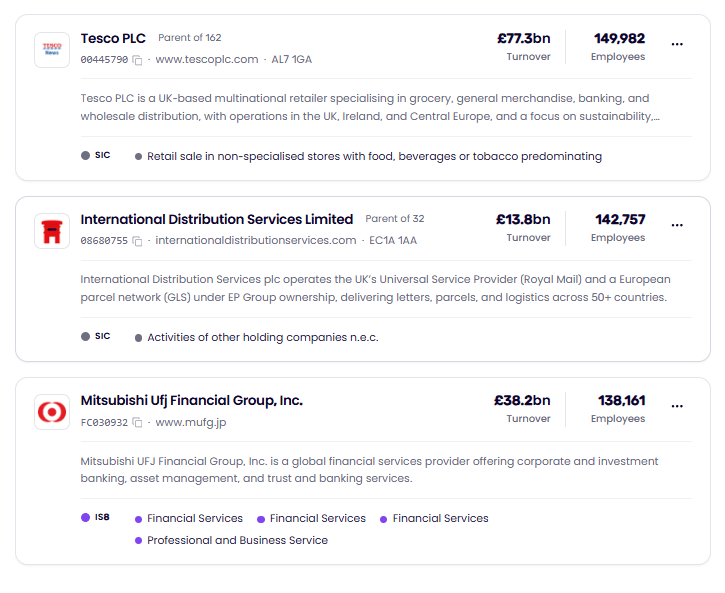Screen dimensions: 725x593
Task: Select 'Retail sale in non-specialised stores' SIC tag
Action: click(x=369, y=157)
